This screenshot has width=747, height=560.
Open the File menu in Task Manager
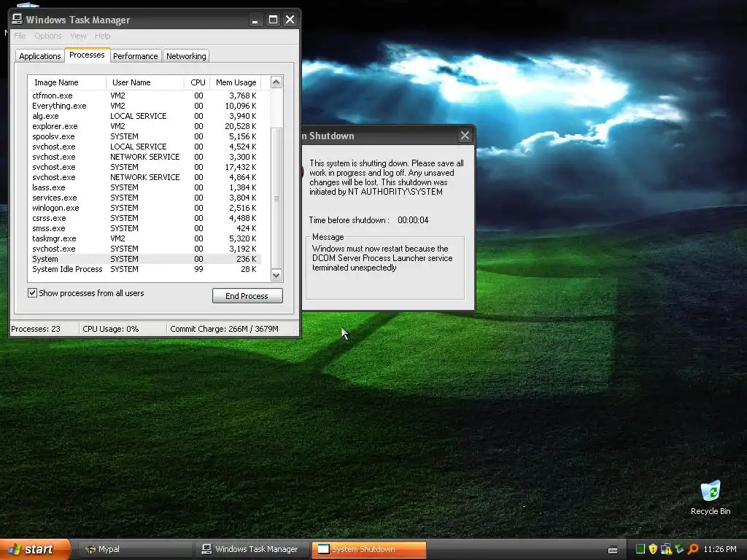tap(20, 36)
